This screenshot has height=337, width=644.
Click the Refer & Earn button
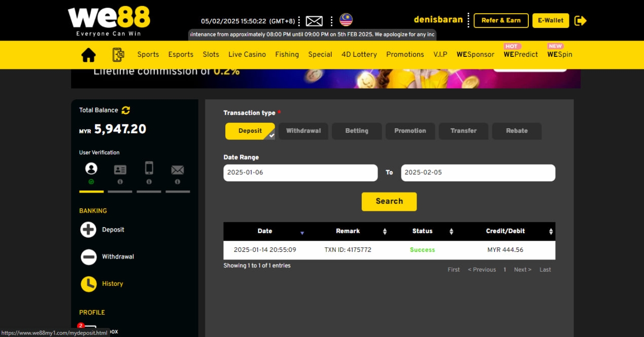click(501, 21)
